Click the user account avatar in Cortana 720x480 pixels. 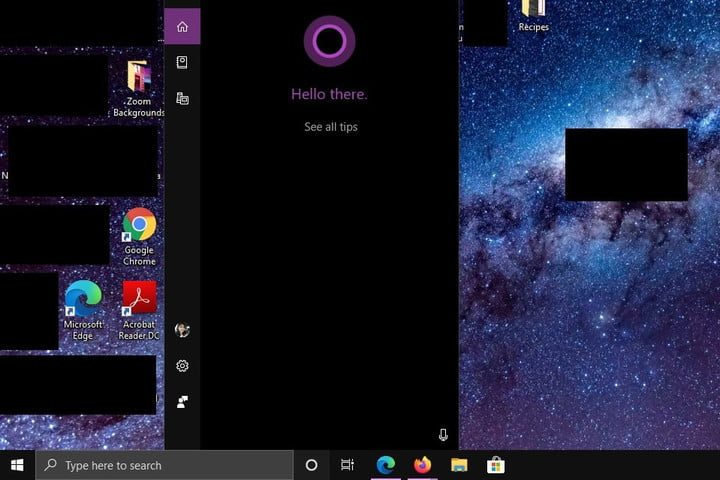[x=182, y=330]
